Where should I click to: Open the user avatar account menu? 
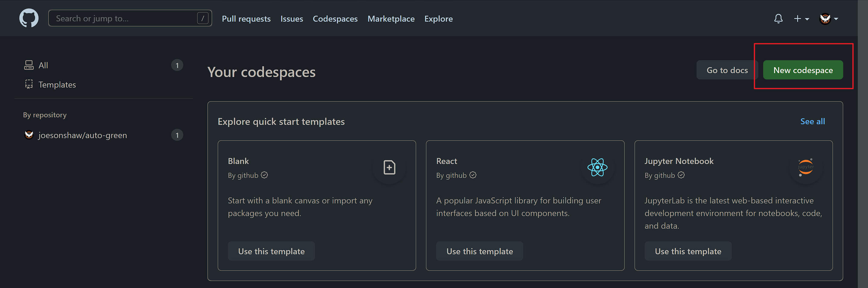(x=829, y=18)
